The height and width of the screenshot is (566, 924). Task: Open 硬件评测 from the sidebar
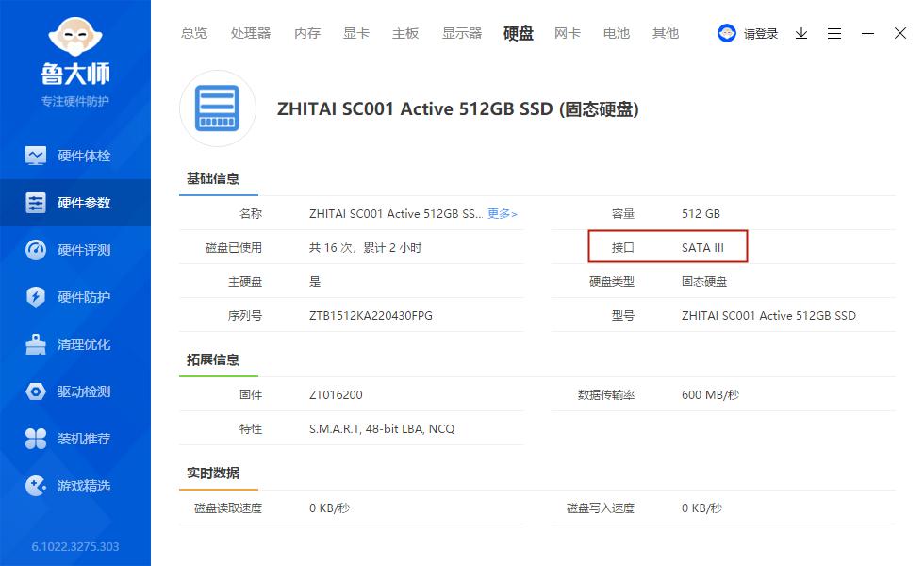[75, 249]
